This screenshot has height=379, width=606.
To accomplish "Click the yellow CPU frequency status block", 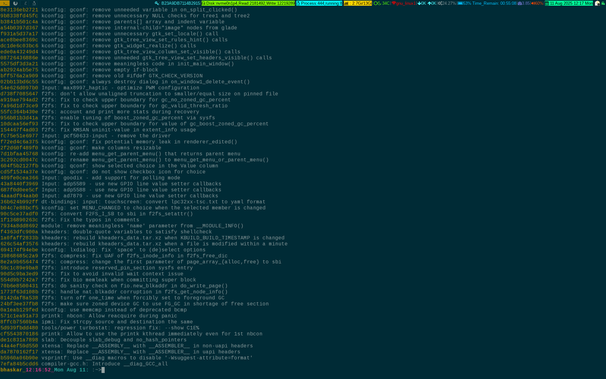I will coord(358,3).
